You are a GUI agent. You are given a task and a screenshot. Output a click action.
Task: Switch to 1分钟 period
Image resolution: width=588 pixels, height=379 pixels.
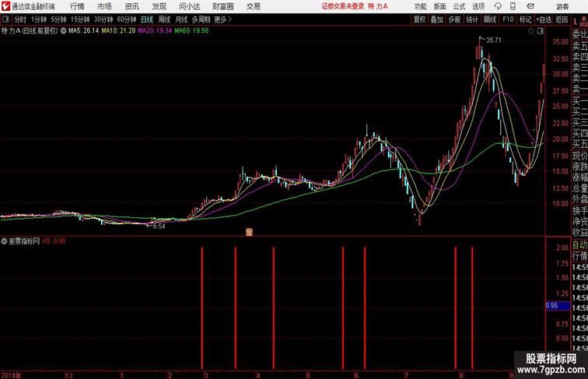[39, 19]
